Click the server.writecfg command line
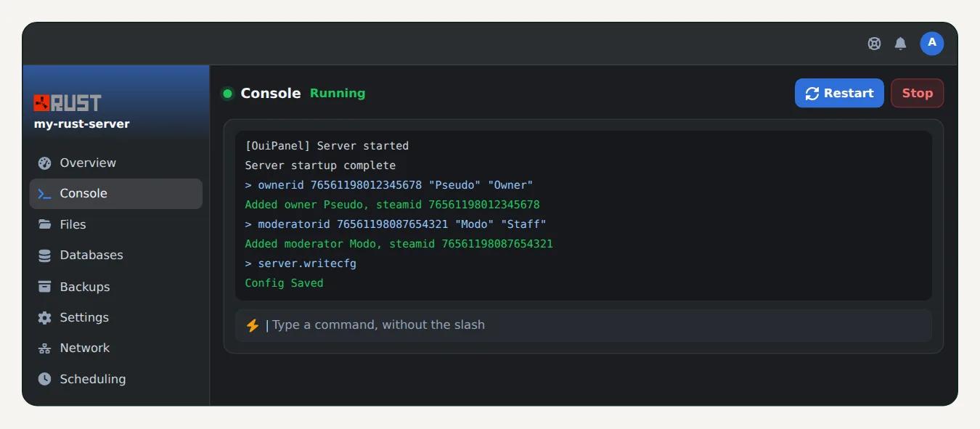980x429 pixels. pos(301,263)
